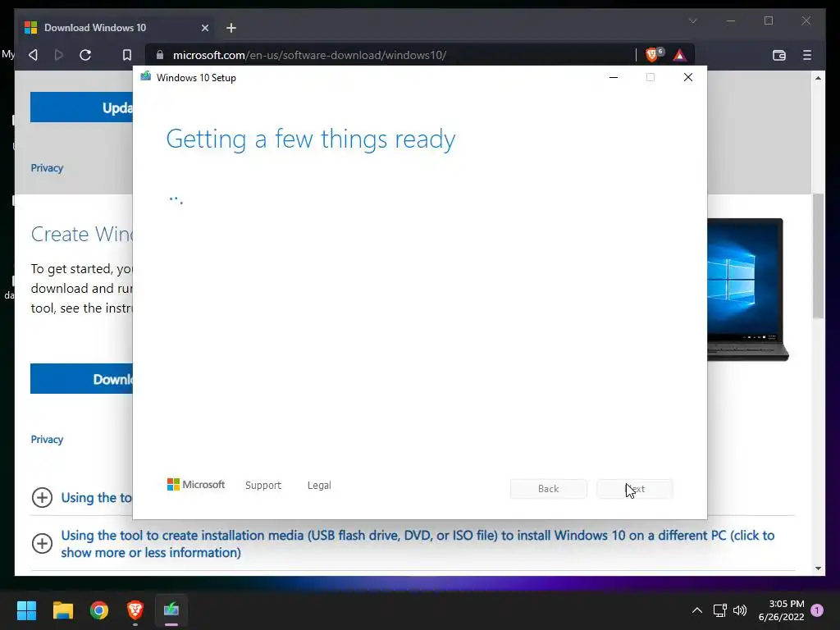Click the Windows 10 Setup title icon

(146, 76)
